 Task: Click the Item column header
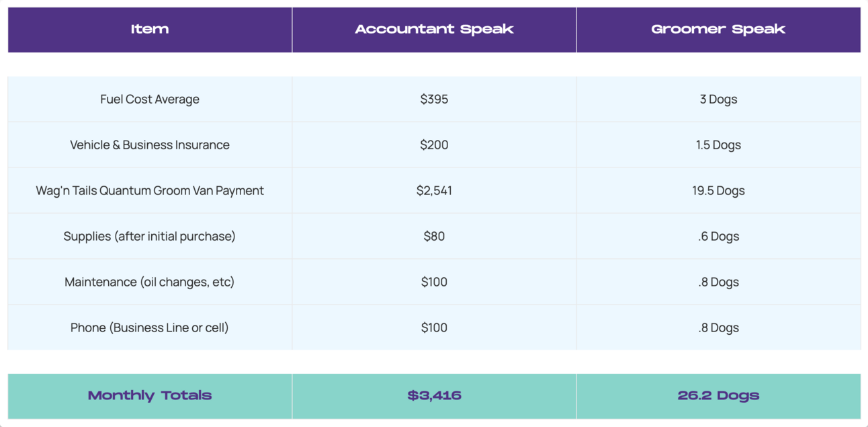tap(150, 30)
